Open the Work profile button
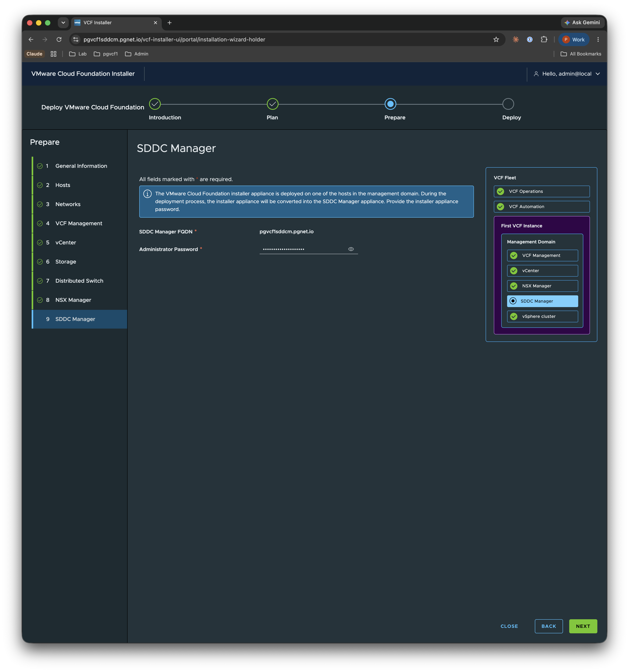The image size is (629, 672). coord(574,39)
